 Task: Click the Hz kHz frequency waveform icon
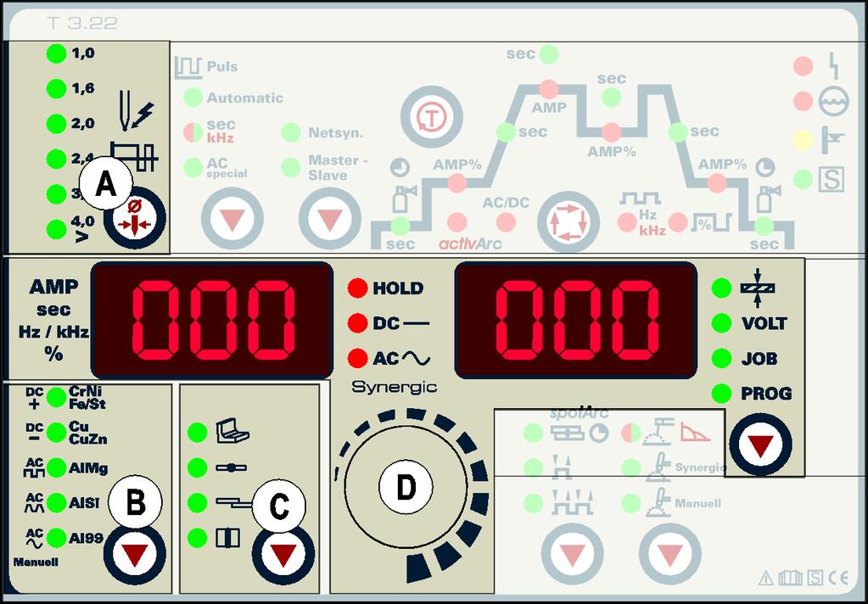[641, 198]
